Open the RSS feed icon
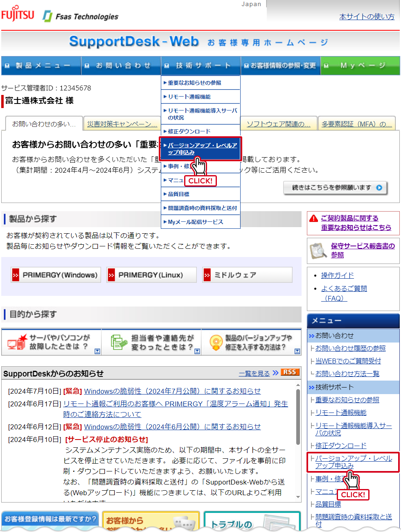Image resolution: width=401 pixels, height=532 pixels. (x=290, y=372)
